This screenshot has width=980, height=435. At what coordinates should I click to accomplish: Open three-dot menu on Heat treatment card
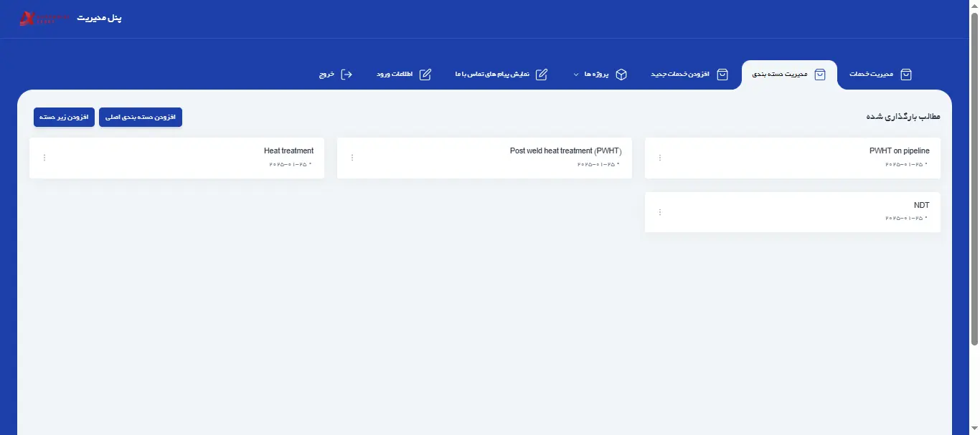click(44, 158)
